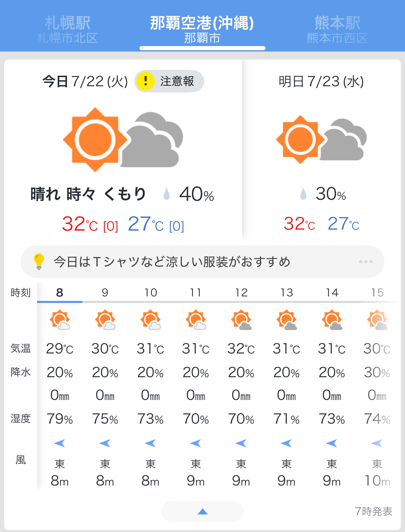Click today's large sun and cloud icon
Viewport: 405px width, 532px height.
tap(123, 139)
